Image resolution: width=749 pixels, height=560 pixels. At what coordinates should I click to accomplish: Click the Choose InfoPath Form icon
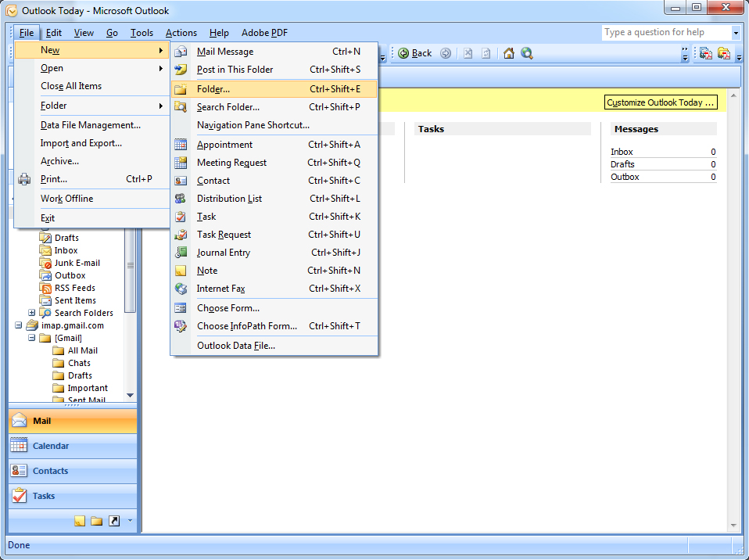click(x=181, y=326)
